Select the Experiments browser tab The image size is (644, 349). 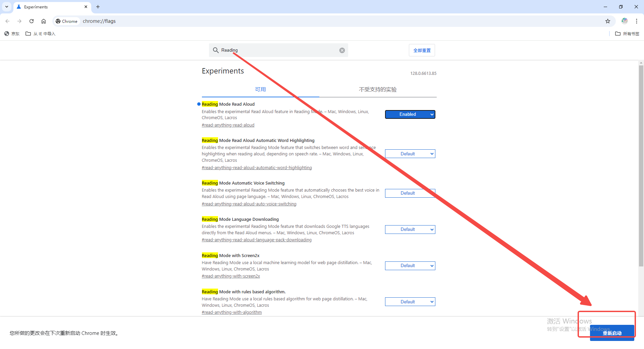pyautogui.click(x=52, y=7)
